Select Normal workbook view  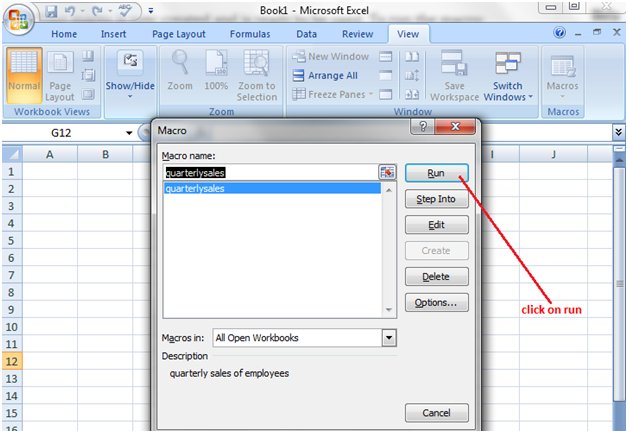coord(24,75)
